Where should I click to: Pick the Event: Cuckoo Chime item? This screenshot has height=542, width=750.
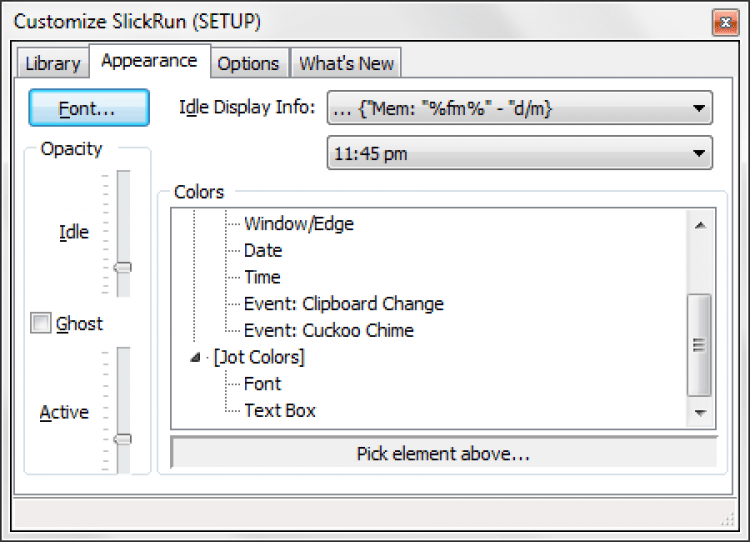coord(328,330)
